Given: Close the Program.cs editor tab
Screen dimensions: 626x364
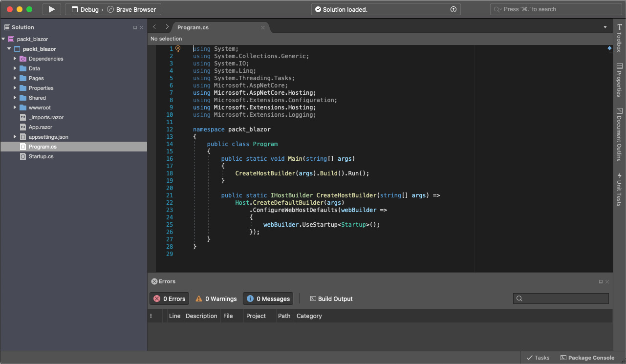Looking at the screenshot, I should [x=263, y=27].
